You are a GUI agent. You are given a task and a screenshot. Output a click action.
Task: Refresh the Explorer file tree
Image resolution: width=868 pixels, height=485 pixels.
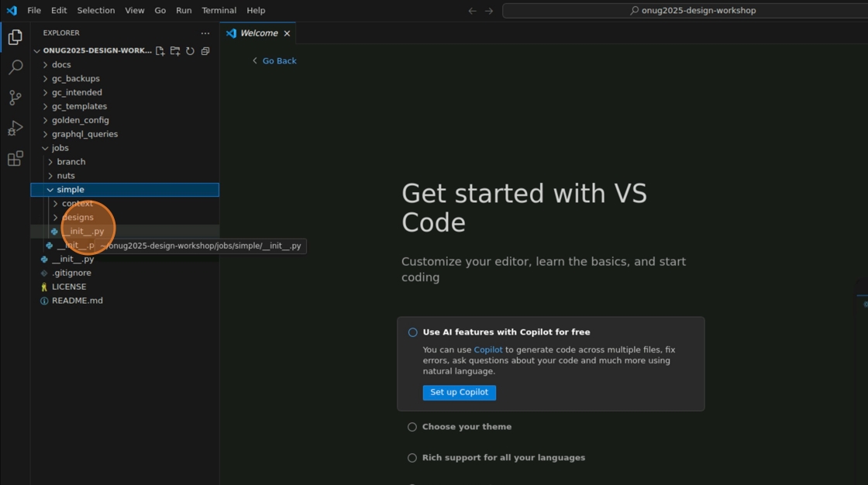[190, 51]
